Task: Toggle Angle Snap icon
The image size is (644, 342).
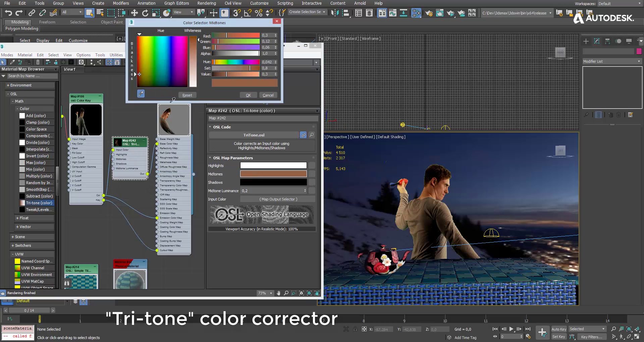Action: (248, 13)
